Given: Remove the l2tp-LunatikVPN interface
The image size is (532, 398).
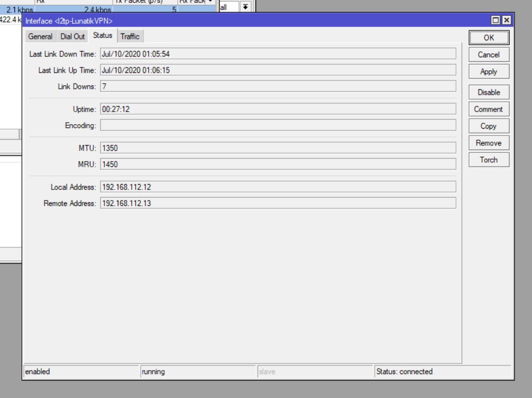Looking at the screenshot, I should pos(489,143).
